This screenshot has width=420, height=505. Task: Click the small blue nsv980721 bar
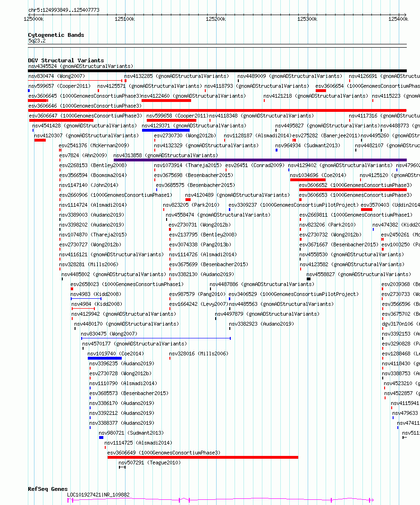pyautogui.click(x=101, y=438)
